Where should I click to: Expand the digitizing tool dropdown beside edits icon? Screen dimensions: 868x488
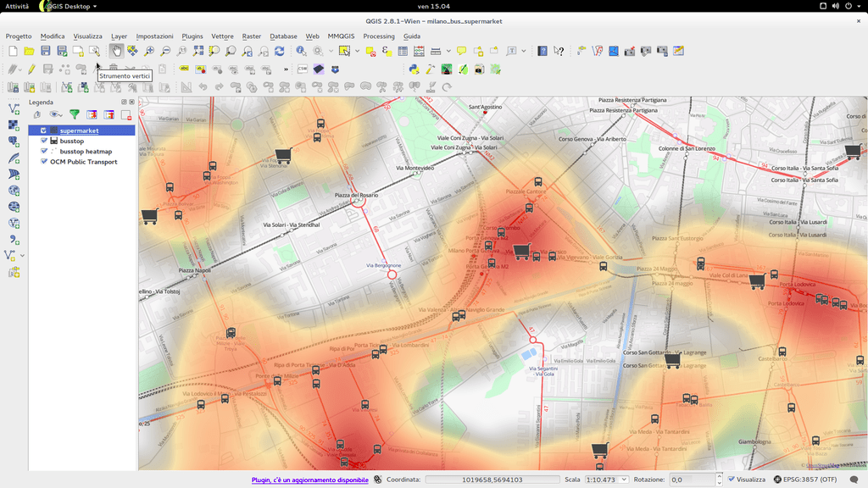click(20, 69)
